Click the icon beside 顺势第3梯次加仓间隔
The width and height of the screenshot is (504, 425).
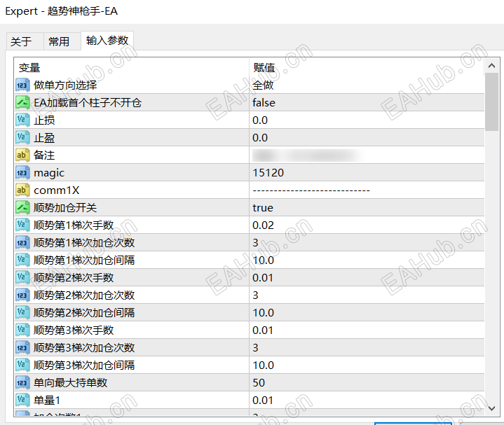click(x=22, y=365)
